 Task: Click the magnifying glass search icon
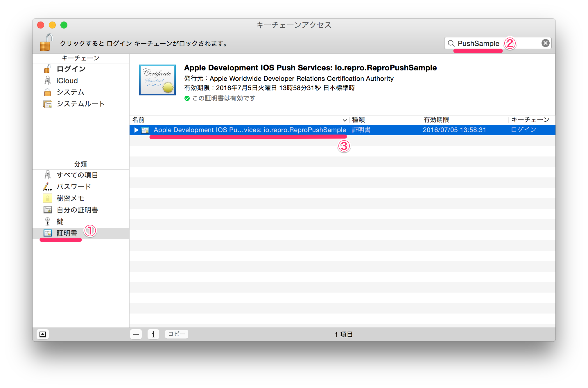(x=451, y=43)
